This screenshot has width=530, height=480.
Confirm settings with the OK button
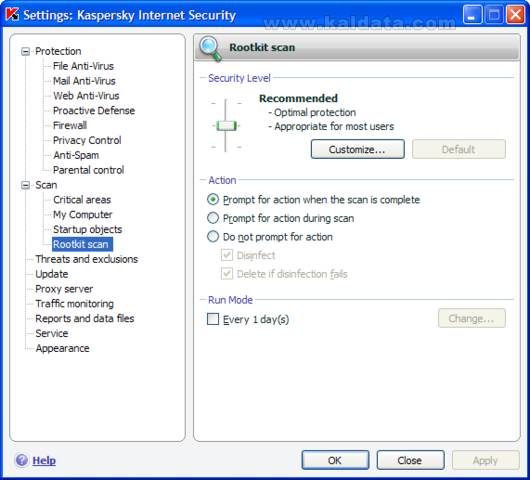(x=335, y=460)
